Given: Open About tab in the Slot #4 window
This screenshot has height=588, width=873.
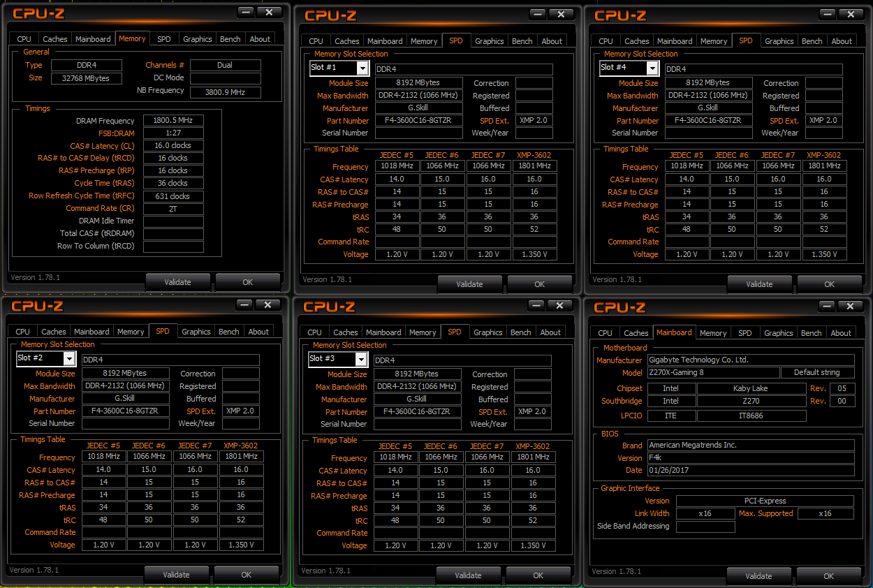Looking at the screenshot, I should coord(841,41).
